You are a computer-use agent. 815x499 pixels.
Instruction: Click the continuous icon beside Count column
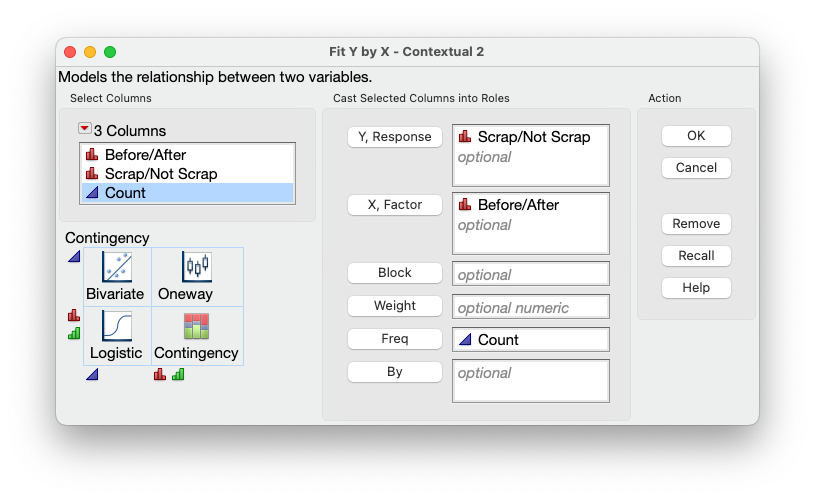[92, 193]
